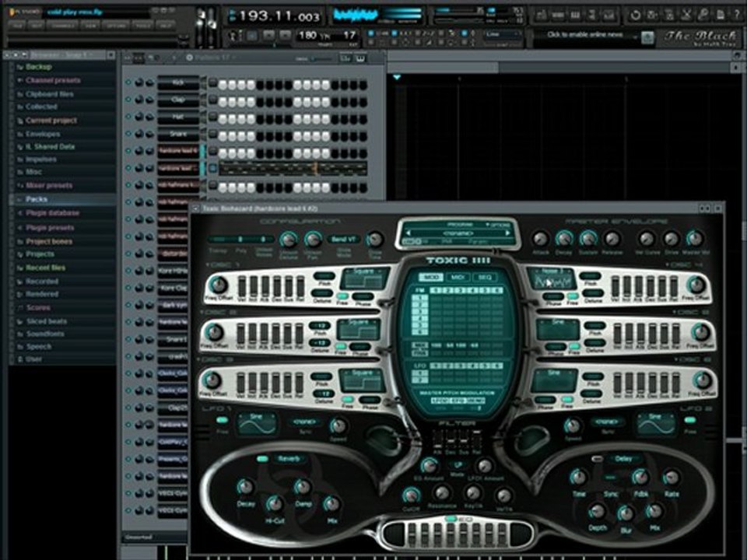Click the 180 tempo field

308,35
